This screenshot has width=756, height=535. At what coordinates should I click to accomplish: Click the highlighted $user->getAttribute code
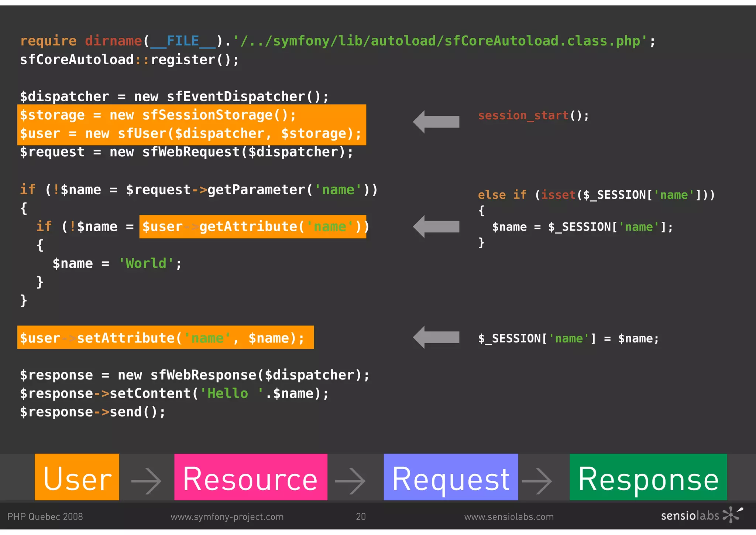253,226
